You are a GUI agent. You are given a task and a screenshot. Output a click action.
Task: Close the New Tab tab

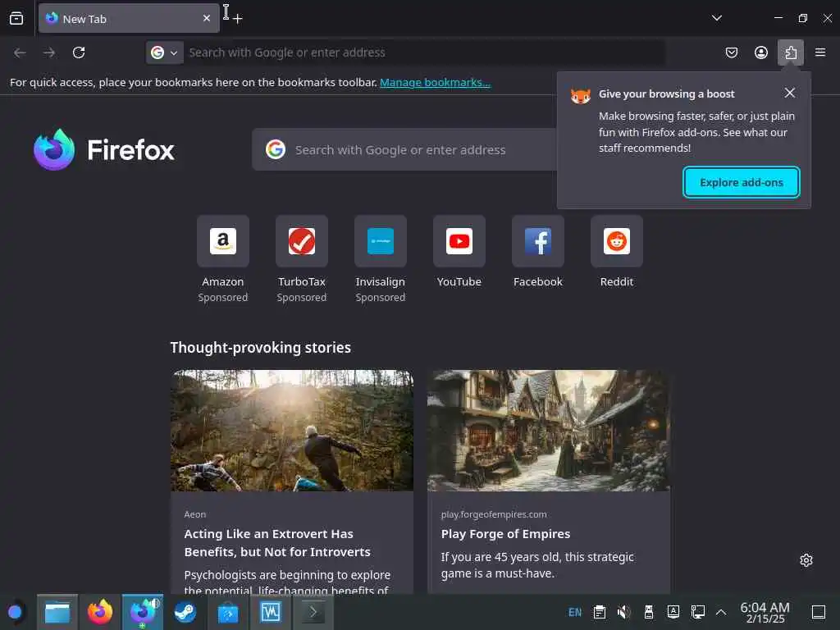pyautogui.click(x=206, y=18)
